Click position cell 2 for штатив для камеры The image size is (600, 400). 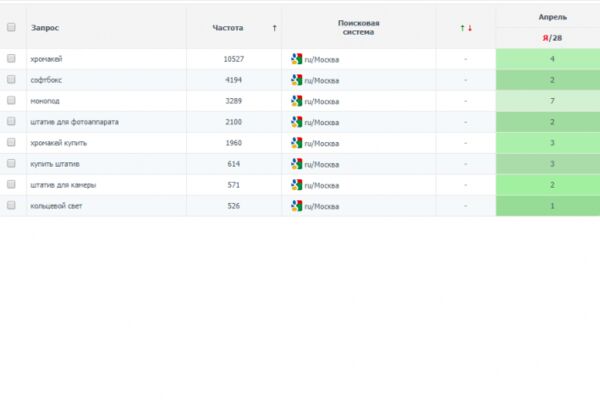(548, 185)
